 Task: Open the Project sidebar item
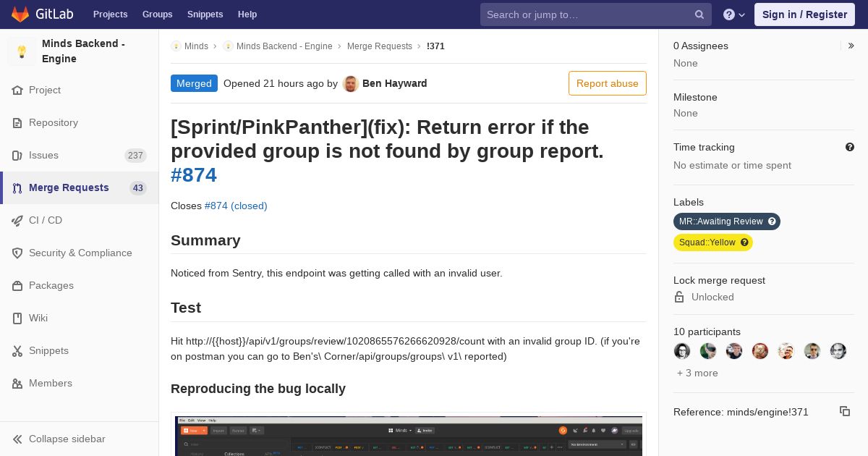coord(80,90)
